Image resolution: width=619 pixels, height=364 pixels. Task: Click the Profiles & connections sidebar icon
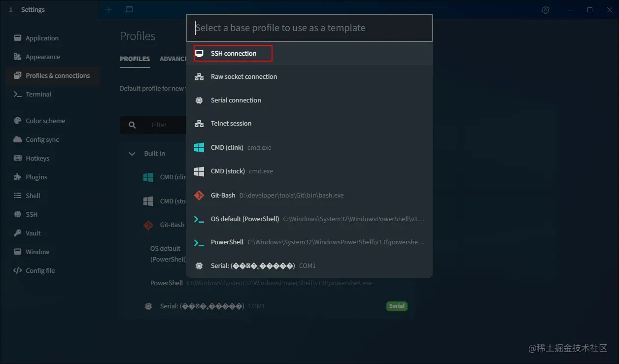pos(18,75)
